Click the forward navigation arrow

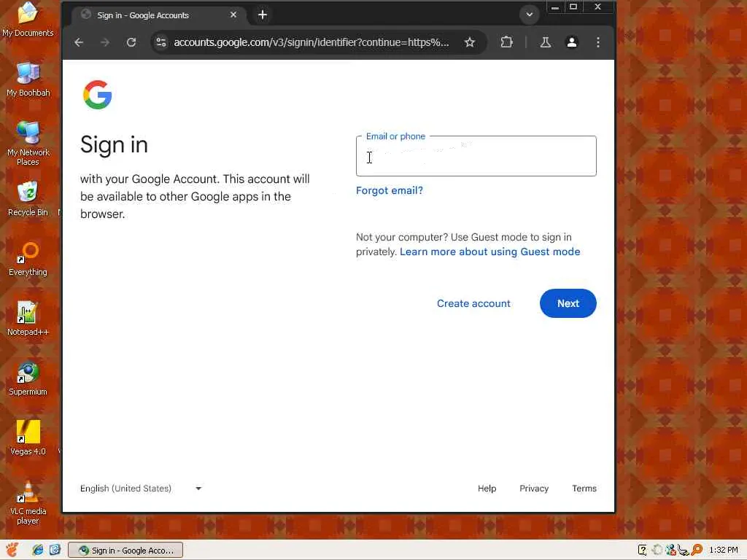click(x=105, y=42)
